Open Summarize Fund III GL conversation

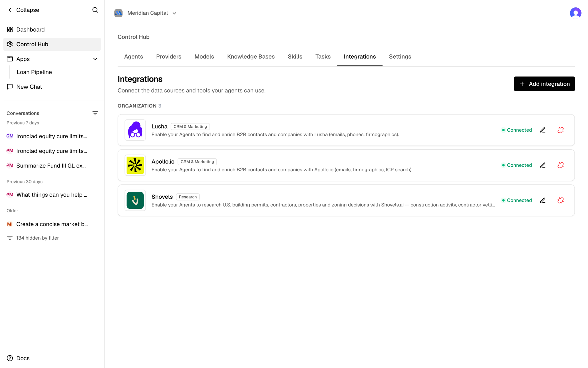52,166
